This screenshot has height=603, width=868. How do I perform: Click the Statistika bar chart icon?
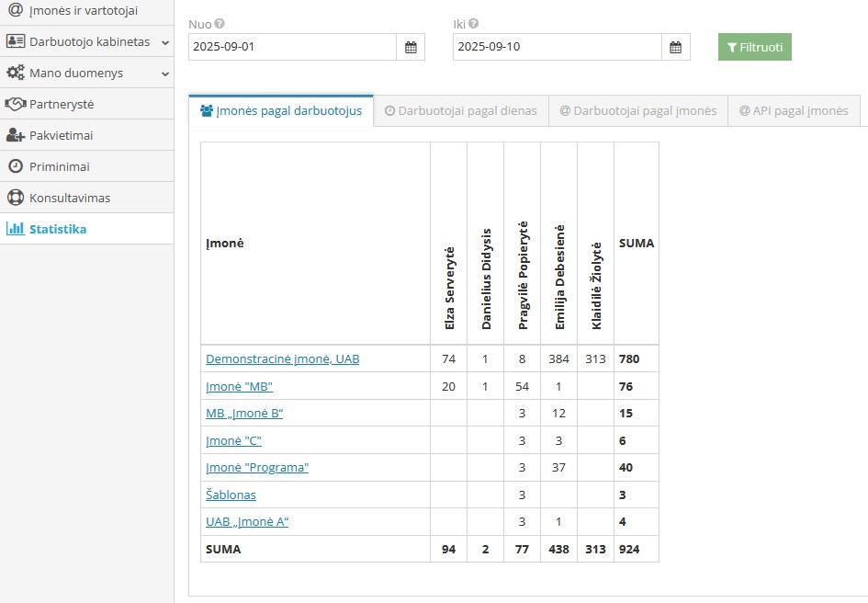click(15, 229)
